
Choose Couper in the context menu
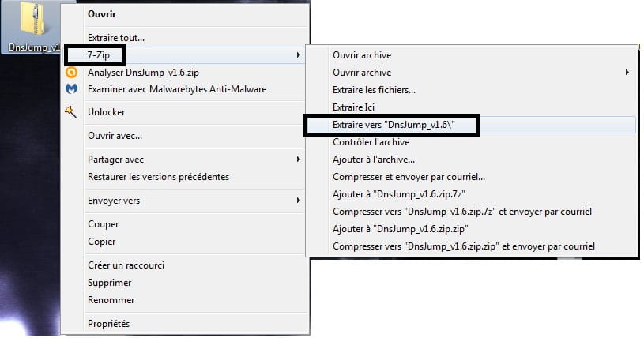(x=103, y=224)
